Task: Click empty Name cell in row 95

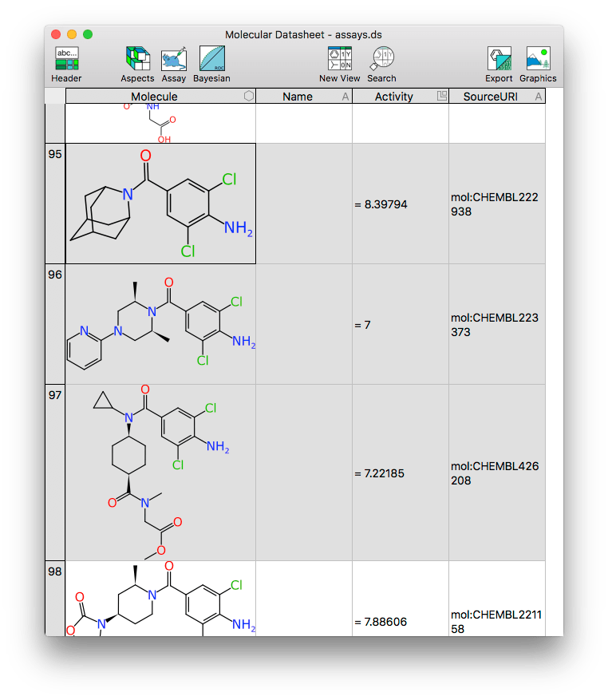Action: [303, 204]
